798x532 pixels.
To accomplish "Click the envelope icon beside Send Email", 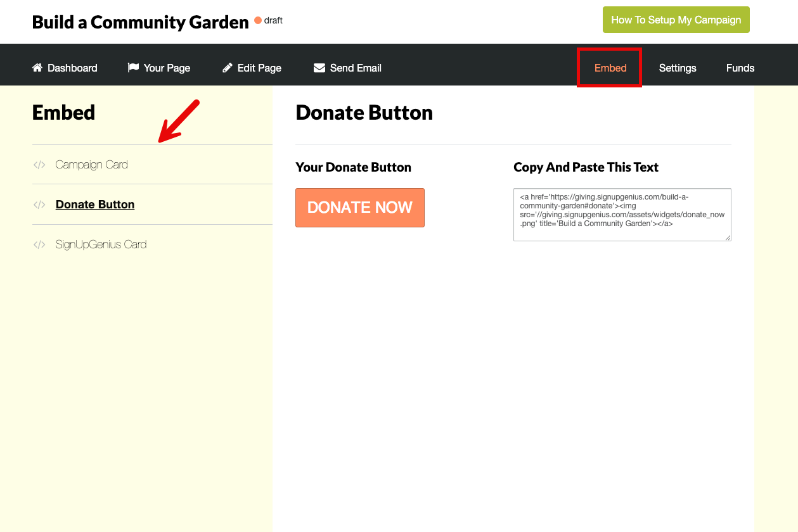I will tap(319, 68).
